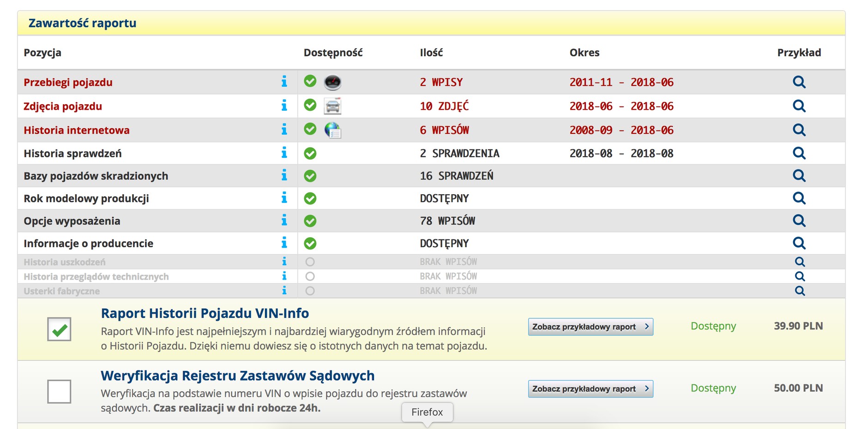Click the info icon beside Usterki fabryczne
868x429 pixels.
pos(284,291)
